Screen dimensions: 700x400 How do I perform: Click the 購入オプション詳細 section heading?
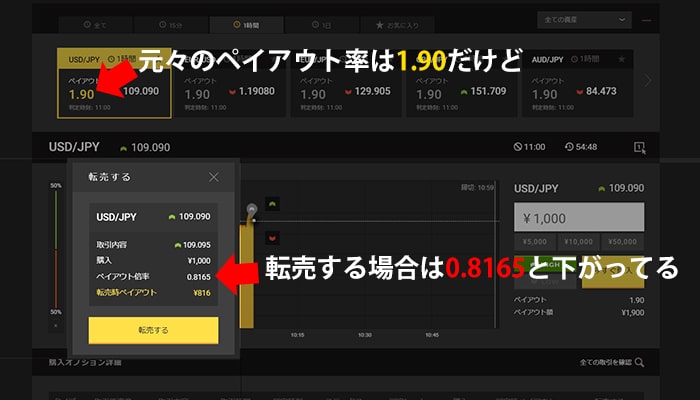pyautogui.click(x=85, y=362)
